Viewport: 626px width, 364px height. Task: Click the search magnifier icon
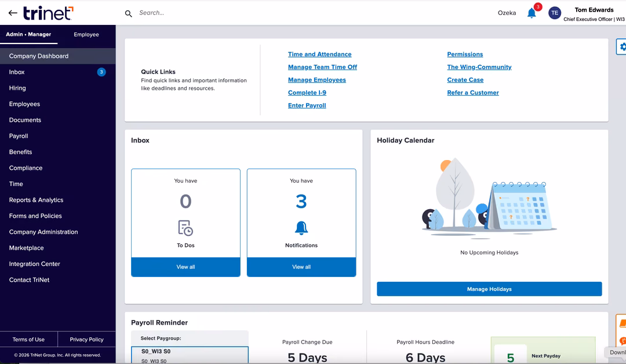pos(128,13)
